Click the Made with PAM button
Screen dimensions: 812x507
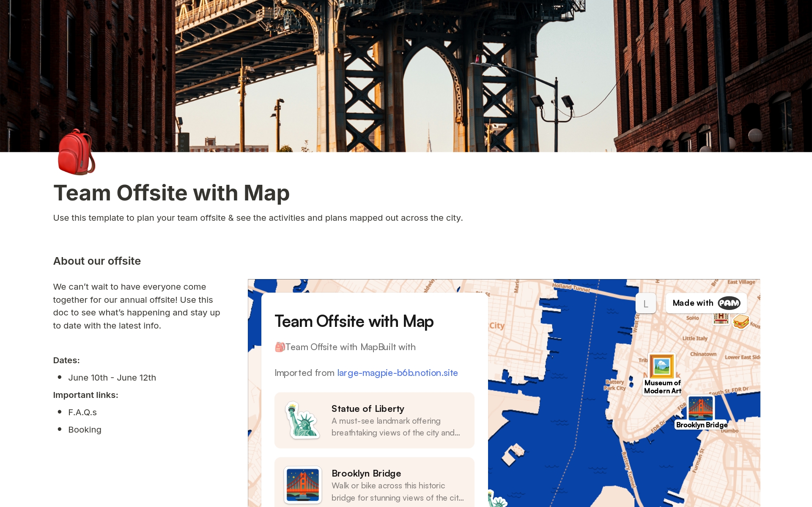693,303
